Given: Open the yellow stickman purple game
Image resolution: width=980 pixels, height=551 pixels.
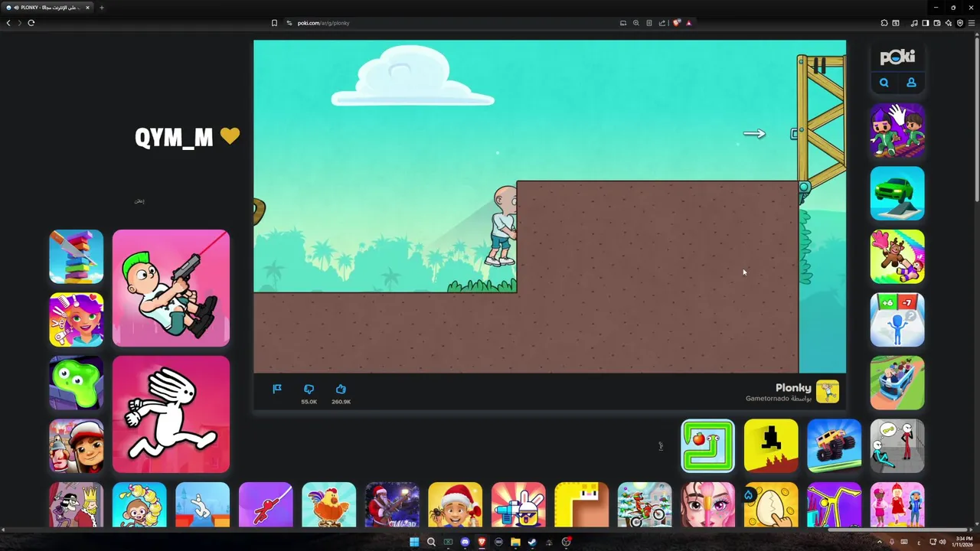Looking at the screenshot, I should click(835, 504).
